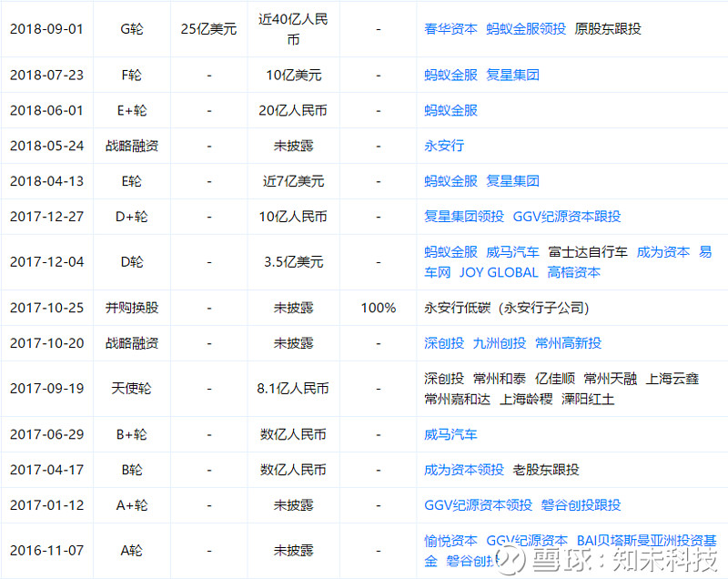Screen dimensions: 728x579
Task: Open the GGV纪源资本跟投 link
Action: 566,217
